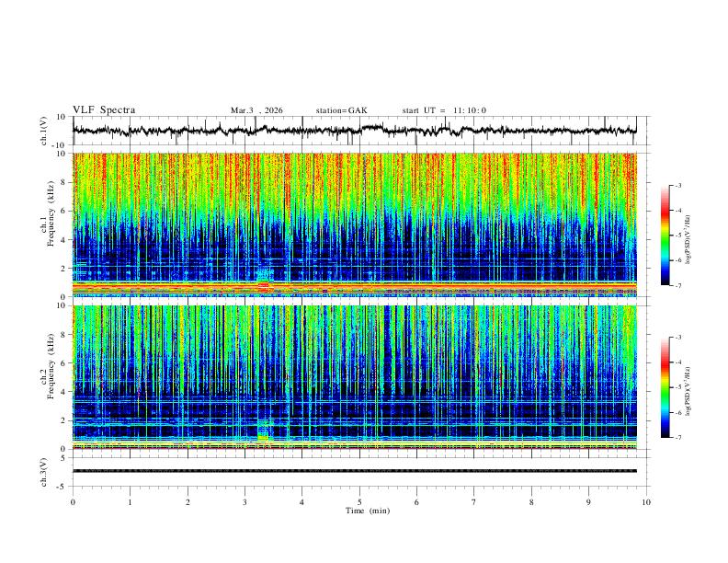The width and height of the screenshot is (728, 563).
Task: Click the ch.3 flat voltage trace
Action: [x=354, y=471]
